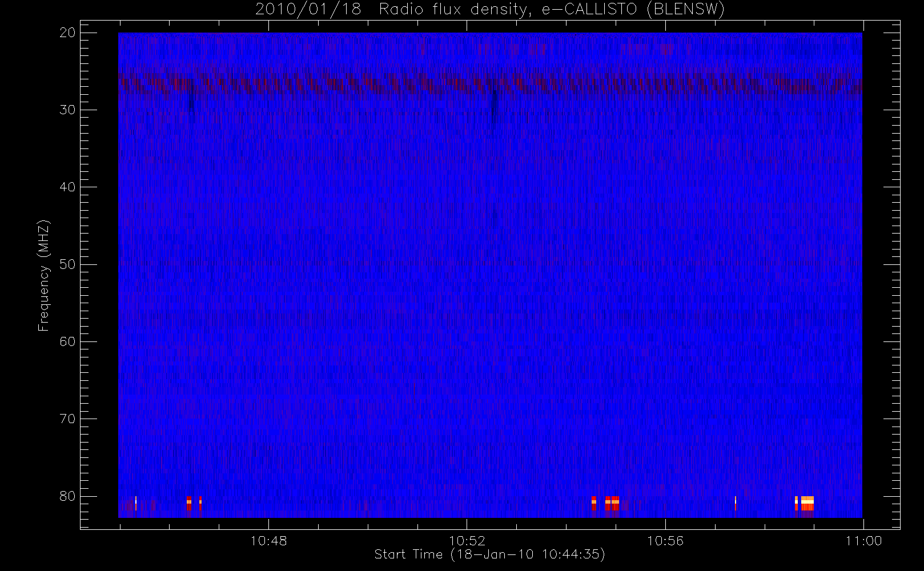
Task: Click the 11:00 time tick label
Action: click(x=863, y=541)
